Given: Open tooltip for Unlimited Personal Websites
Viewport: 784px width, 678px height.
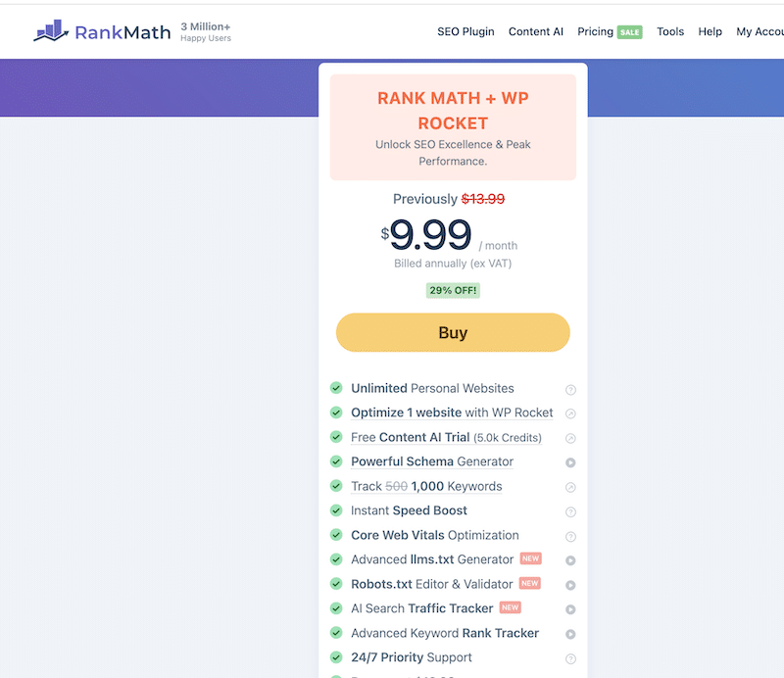Looking at the screenshot, I should click(x=570, y=388).
